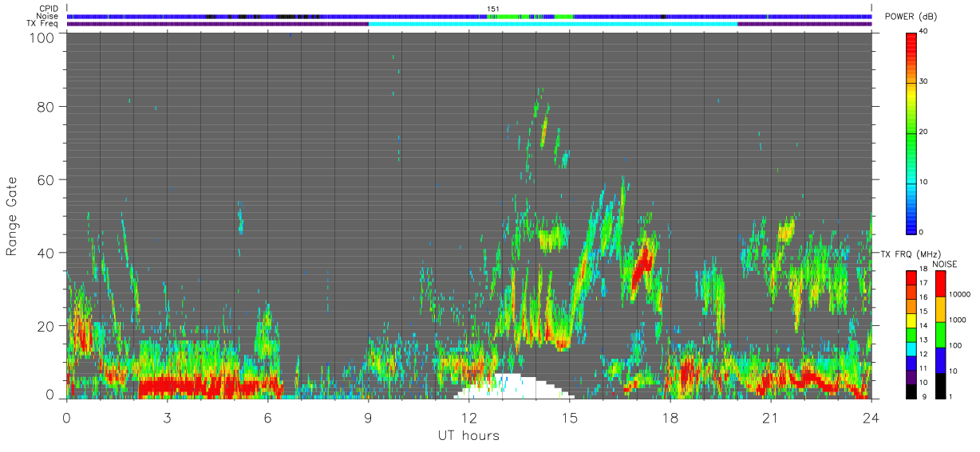Click the 100 label on Range Gate axis
The image size is (980, 452).
(43, 37)
